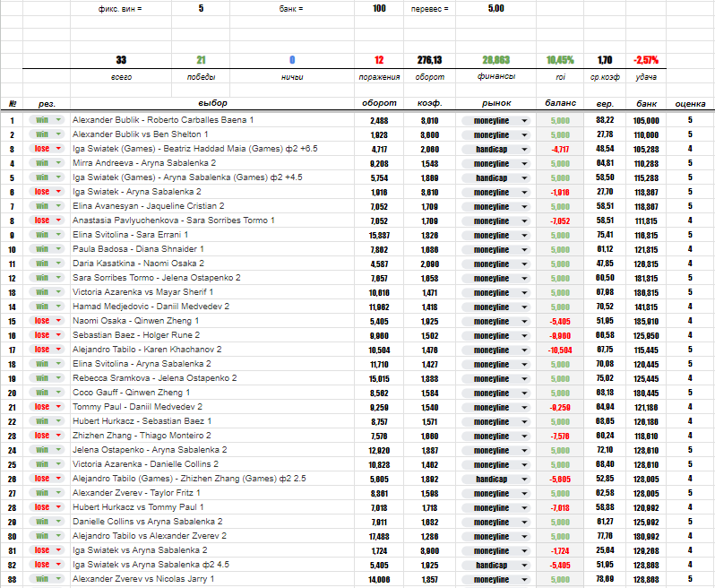Image resolution: width=715 pixels, height=588 pixels.
Task: Select the перевес value cell 5,00
Action: (496, 8)
